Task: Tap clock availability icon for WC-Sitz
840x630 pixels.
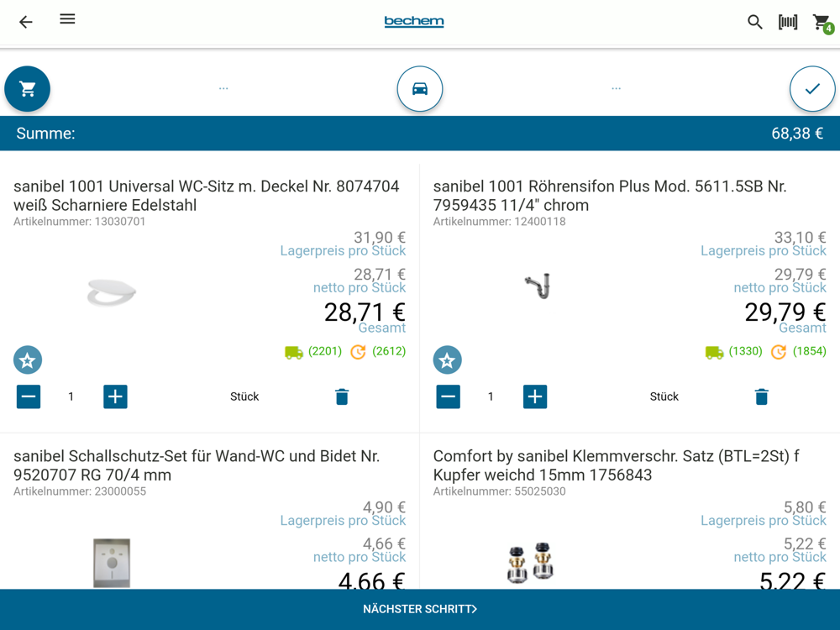Action: 358,352
